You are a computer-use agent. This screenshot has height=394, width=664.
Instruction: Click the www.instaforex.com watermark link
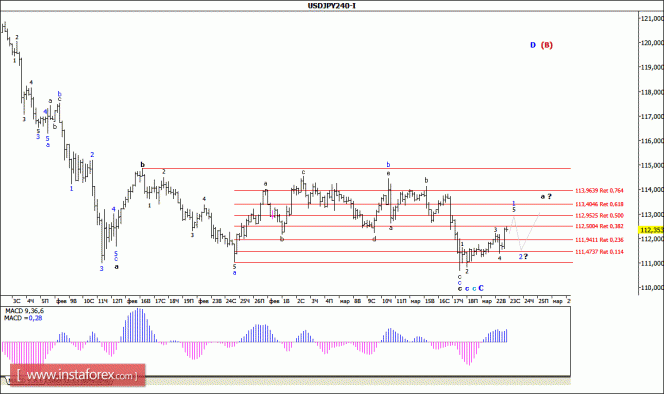pos(77,375)
